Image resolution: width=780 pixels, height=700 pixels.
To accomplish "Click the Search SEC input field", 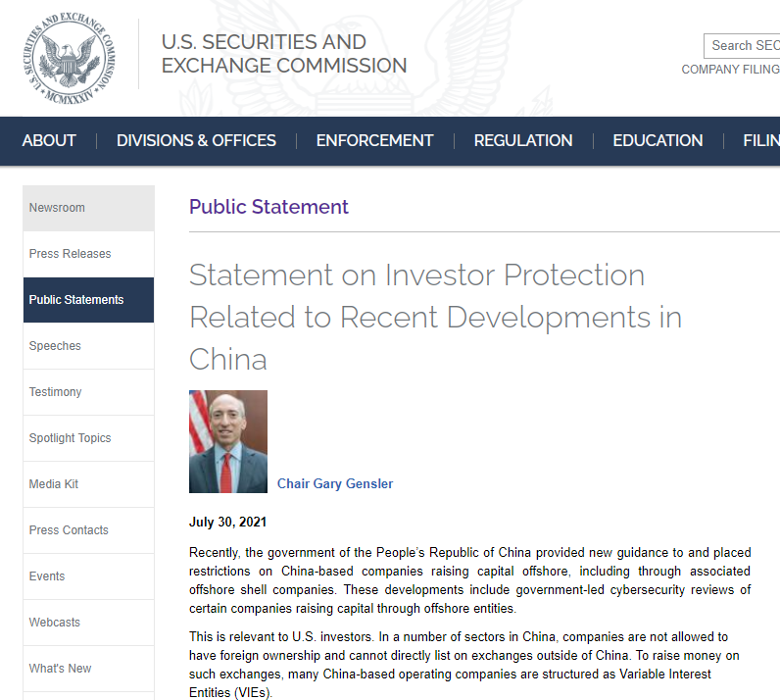I will [743, 45].
